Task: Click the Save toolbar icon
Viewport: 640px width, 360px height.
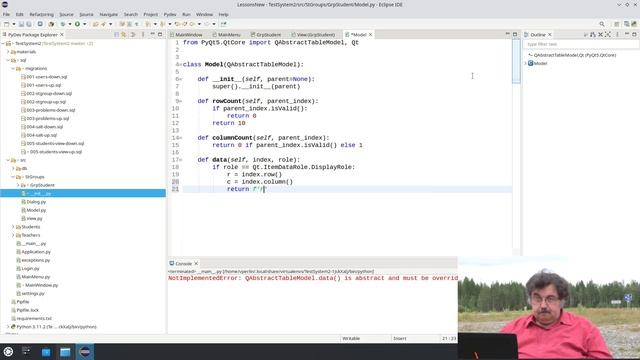Action: pyautogui.click(x=22, y=24)
